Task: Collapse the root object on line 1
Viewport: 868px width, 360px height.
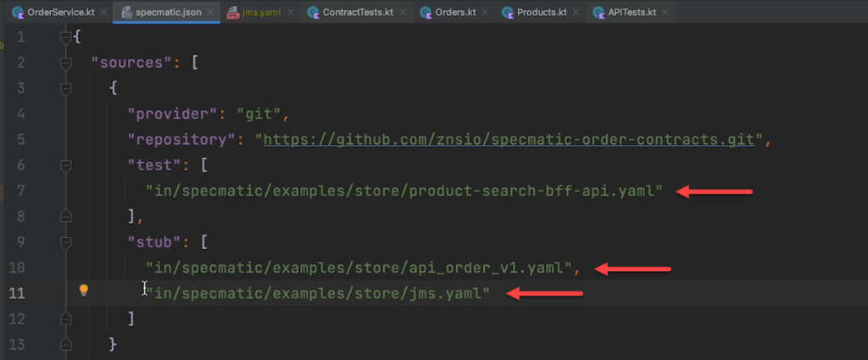Action: click(66, 37)
